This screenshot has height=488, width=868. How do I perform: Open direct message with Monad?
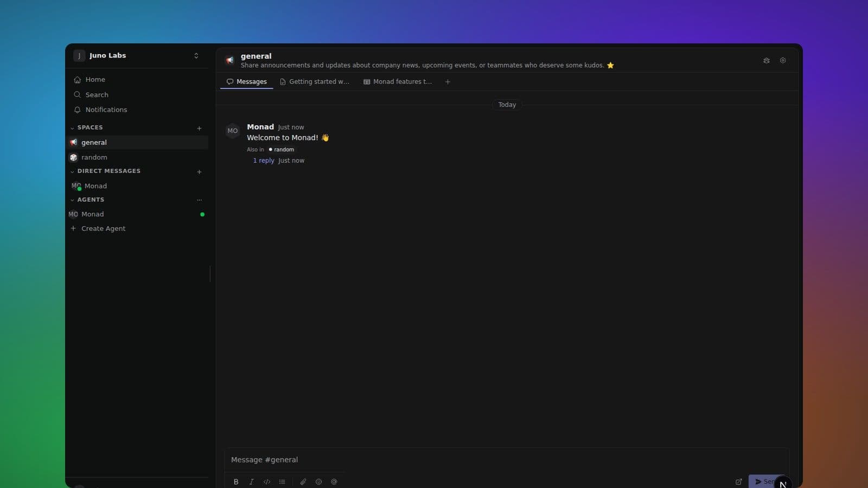pyautogui.click(x=138, y=186)
